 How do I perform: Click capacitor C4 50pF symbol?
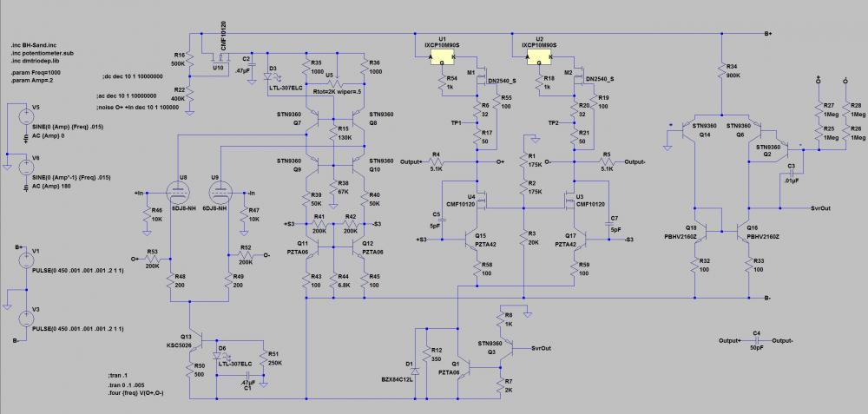pos(757,340)
